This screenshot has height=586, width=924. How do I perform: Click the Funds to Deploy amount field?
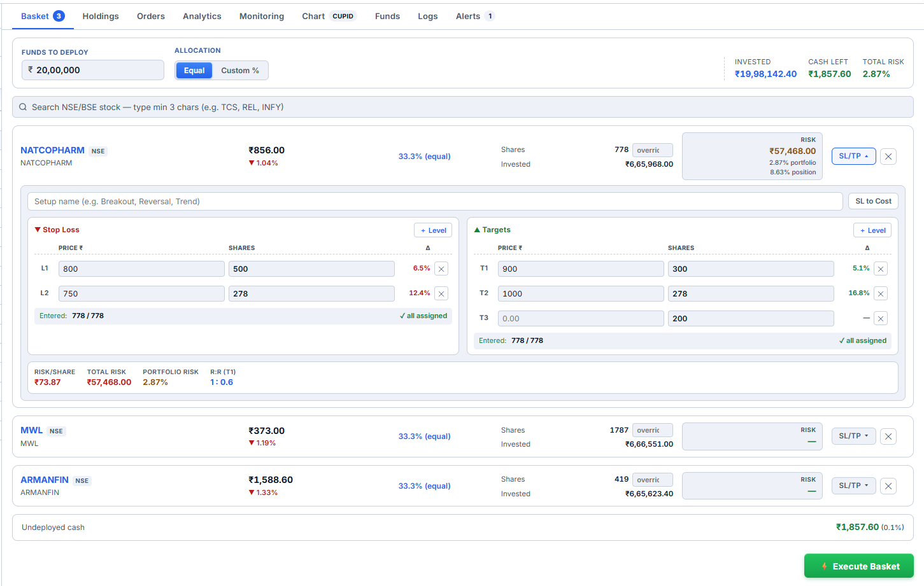[93, 70]
